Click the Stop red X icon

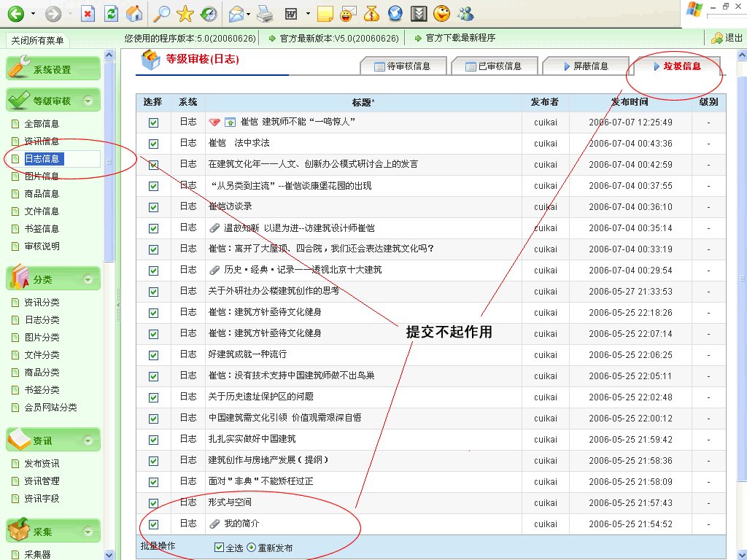click(88, 13)
